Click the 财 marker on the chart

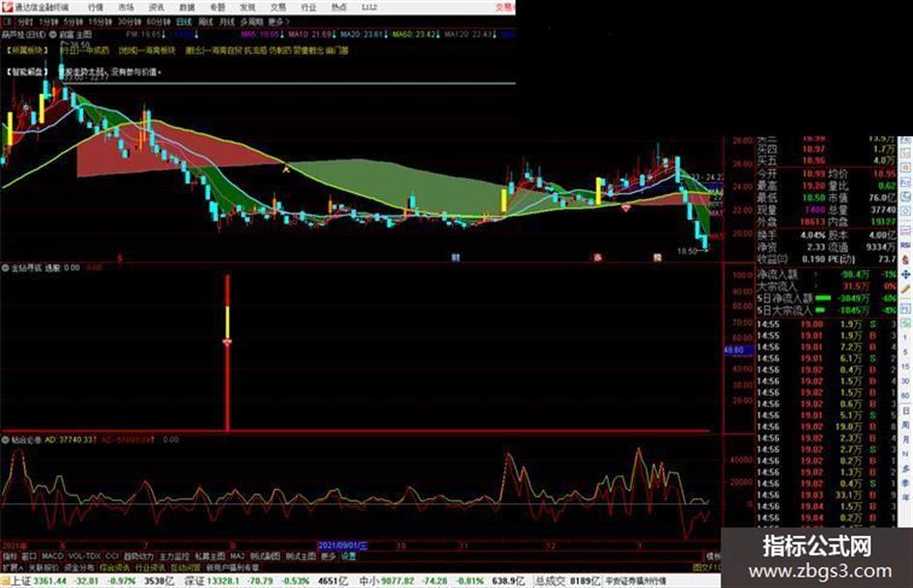pos(456,257)
